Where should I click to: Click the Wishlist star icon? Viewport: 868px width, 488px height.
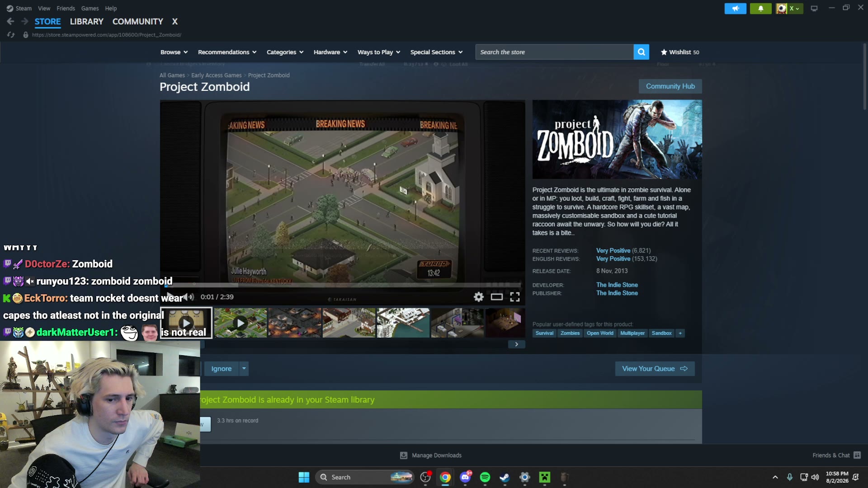pos(664,52)
